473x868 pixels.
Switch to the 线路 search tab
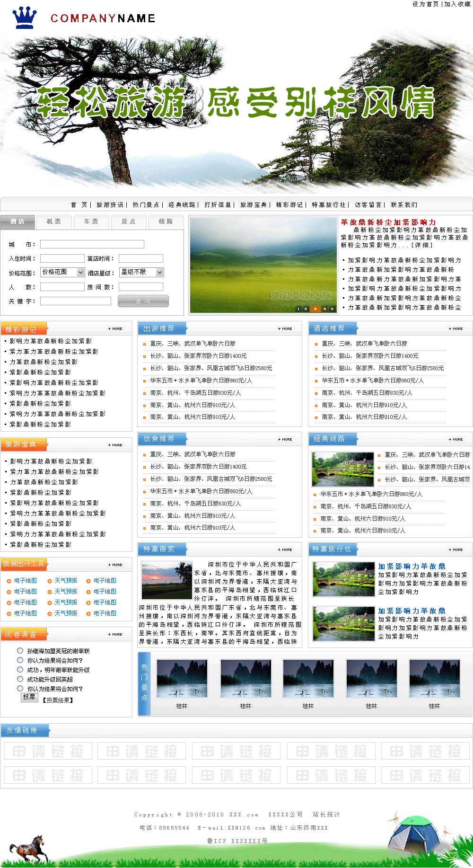(166, 221)
